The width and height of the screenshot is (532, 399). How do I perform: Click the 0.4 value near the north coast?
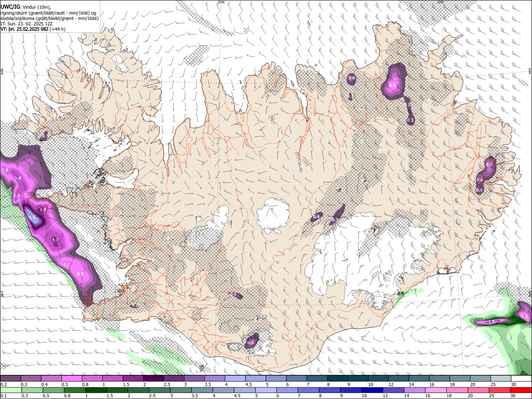352,78
